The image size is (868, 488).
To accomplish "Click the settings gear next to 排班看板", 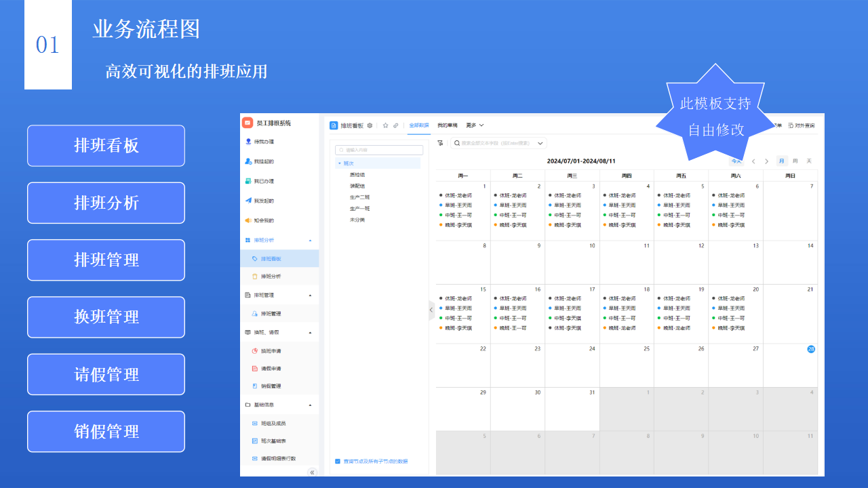I will (370, 125).
